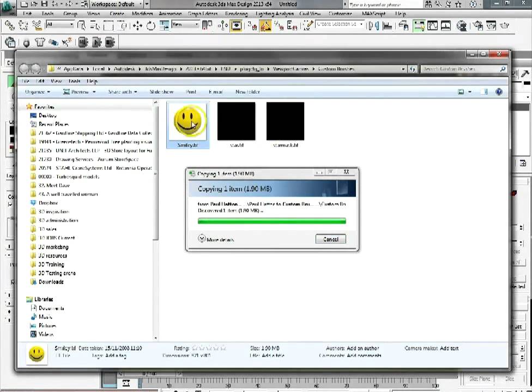
Task: Click the 3ds Max application logo button
Action: tap(8, 8)
